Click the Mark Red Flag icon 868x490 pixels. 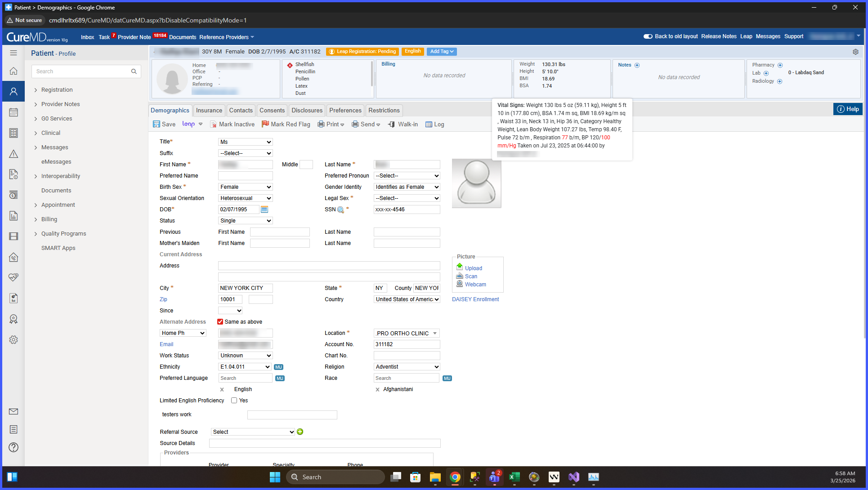click(x=265, y=124)
